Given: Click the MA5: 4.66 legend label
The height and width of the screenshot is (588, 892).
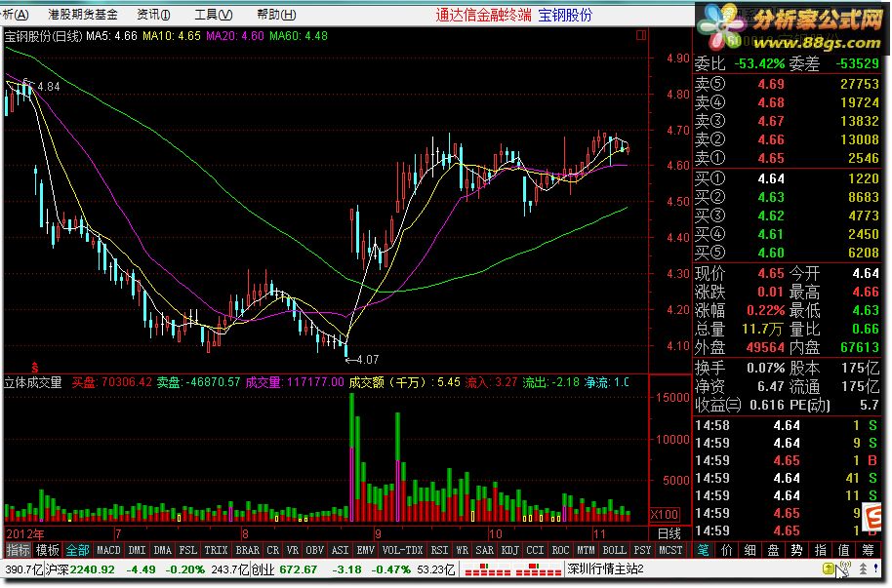Looking at the screenshot, I should coord(111,36).
